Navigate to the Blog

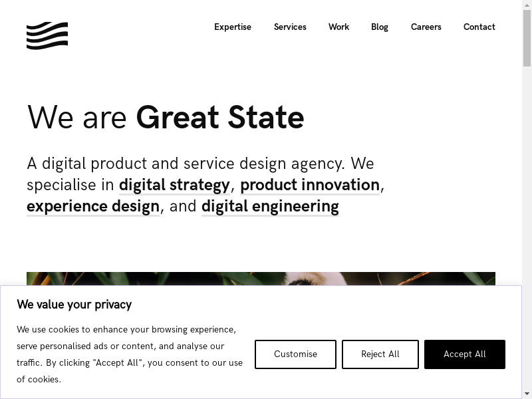(380, 27)
